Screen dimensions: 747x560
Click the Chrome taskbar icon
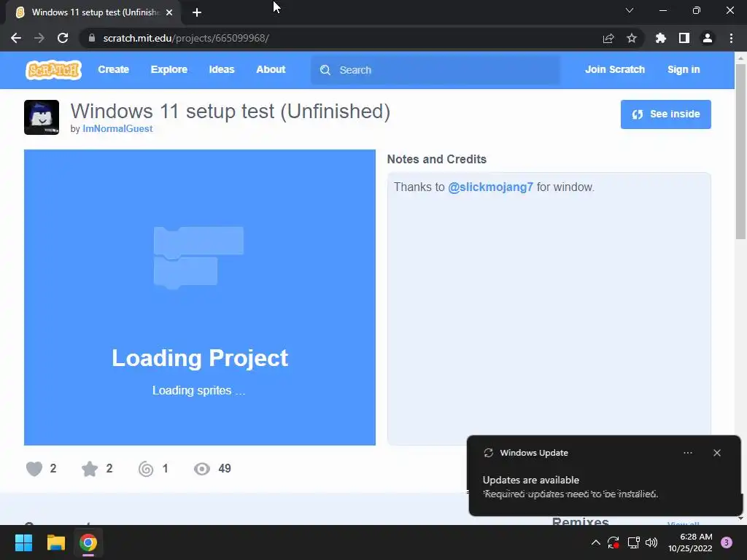(88, 542)
